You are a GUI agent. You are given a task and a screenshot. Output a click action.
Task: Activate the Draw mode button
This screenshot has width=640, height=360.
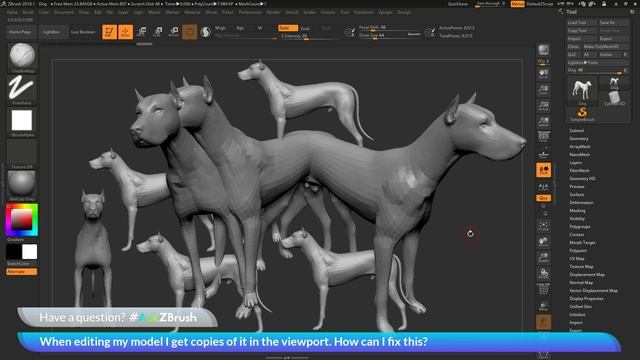click(126, 32)
